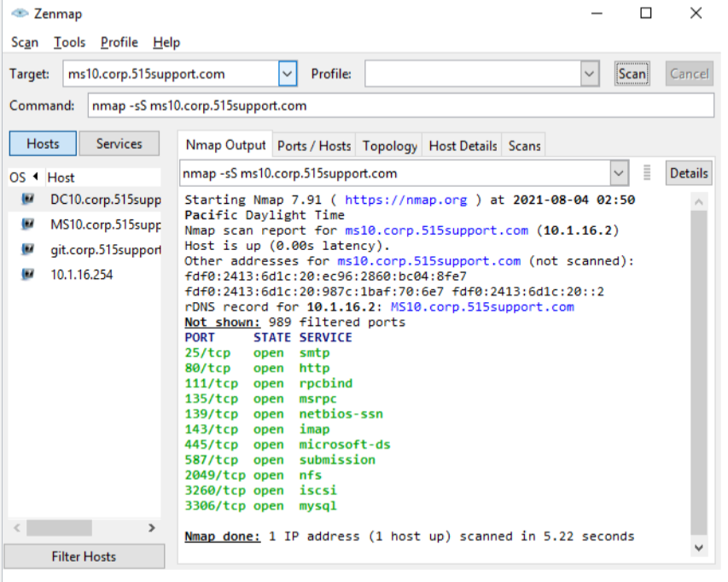The image size is (728, 582).
Task: Click OS icon beside MS10.corp.515supp host
Action: 28,224
